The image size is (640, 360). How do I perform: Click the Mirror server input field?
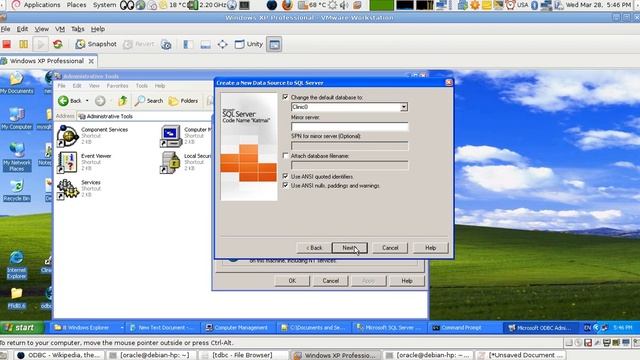click(x=350, y=127)
